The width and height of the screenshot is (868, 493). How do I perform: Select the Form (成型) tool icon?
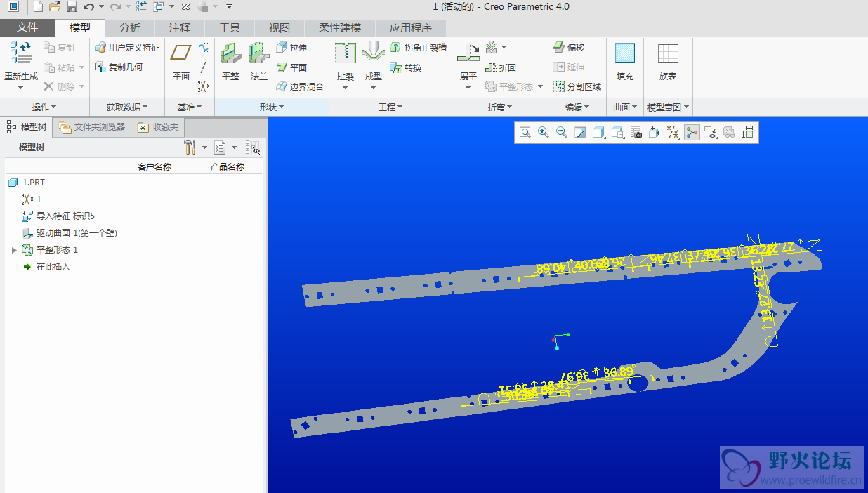tap(374, 53)
